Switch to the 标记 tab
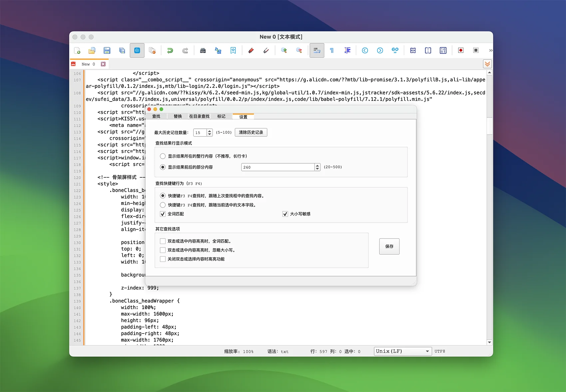Screen dimensions: 566x392 [221, 116]
